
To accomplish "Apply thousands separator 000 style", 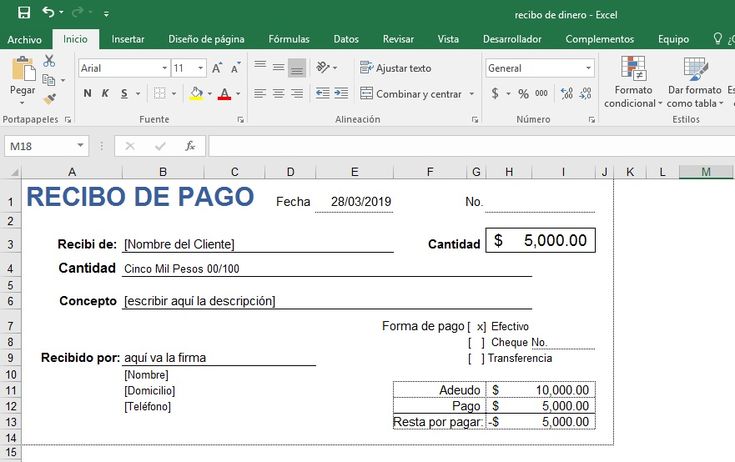I will (x=541, y=93).
